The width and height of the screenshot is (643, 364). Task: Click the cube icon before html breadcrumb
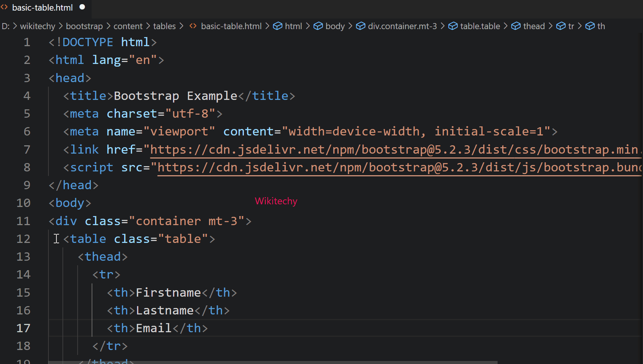pyautogui.click(x=278, y=26)
